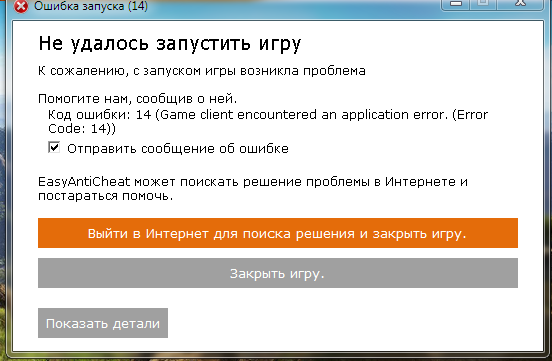This screenshot has height=361, width=552.
Task: Click the maximize button in title bar
Action: tap(483, 4)
